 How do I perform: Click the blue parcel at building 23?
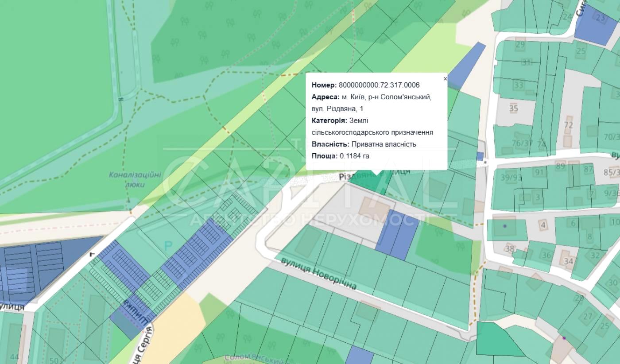coord(601,18)
